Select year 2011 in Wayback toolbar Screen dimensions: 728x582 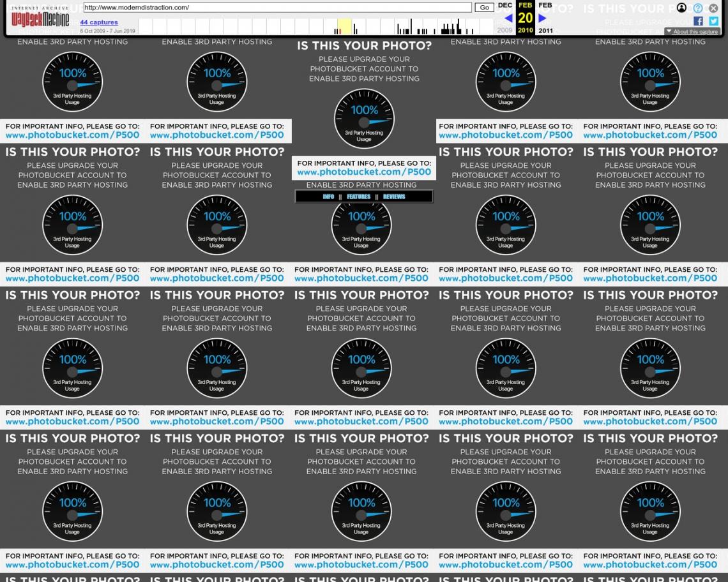coord(545,31)
